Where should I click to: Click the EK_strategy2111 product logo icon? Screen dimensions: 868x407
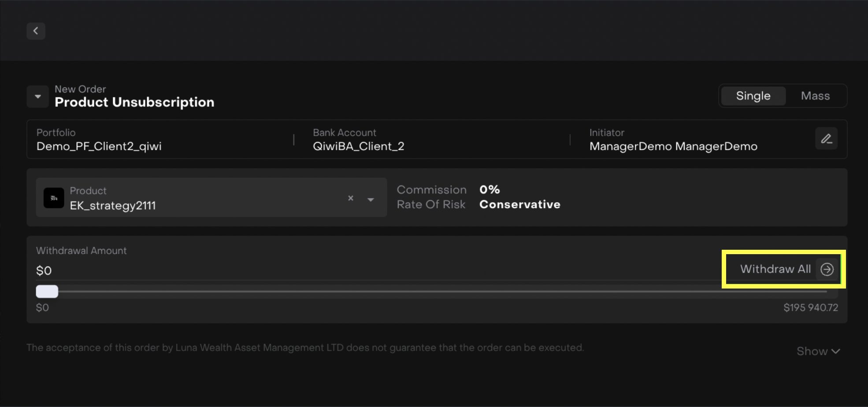coord(54,198)
